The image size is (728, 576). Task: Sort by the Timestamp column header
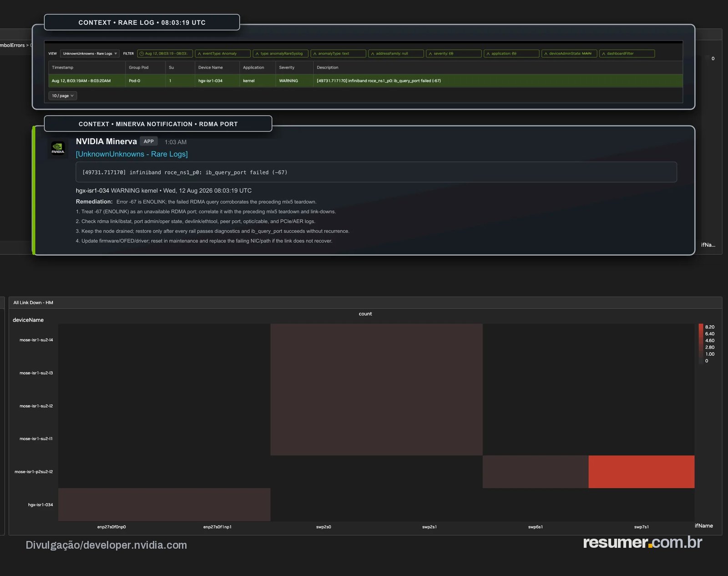click(x=62, y=67)
